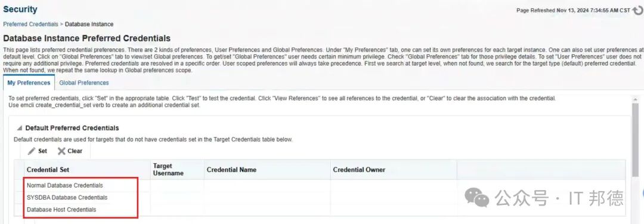Select the SYSDBA Database Credentials row
Viewport: 644px width, 224px height.
point(320,197)
